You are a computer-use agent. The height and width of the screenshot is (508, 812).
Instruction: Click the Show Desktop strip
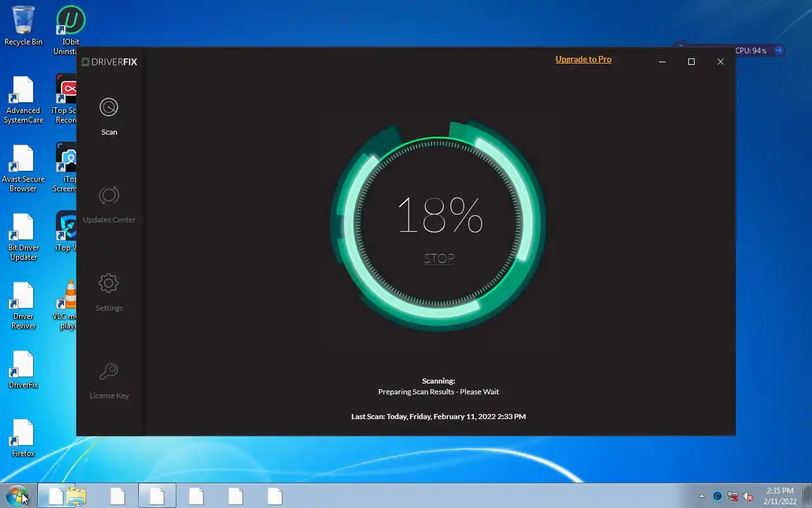point(807,495)
